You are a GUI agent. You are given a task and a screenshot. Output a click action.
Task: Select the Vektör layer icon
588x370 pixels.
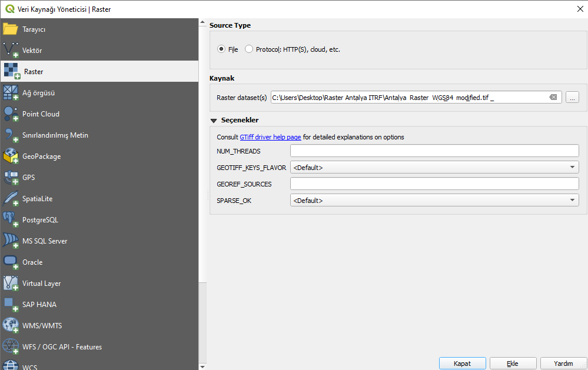[x=10, y=50]
